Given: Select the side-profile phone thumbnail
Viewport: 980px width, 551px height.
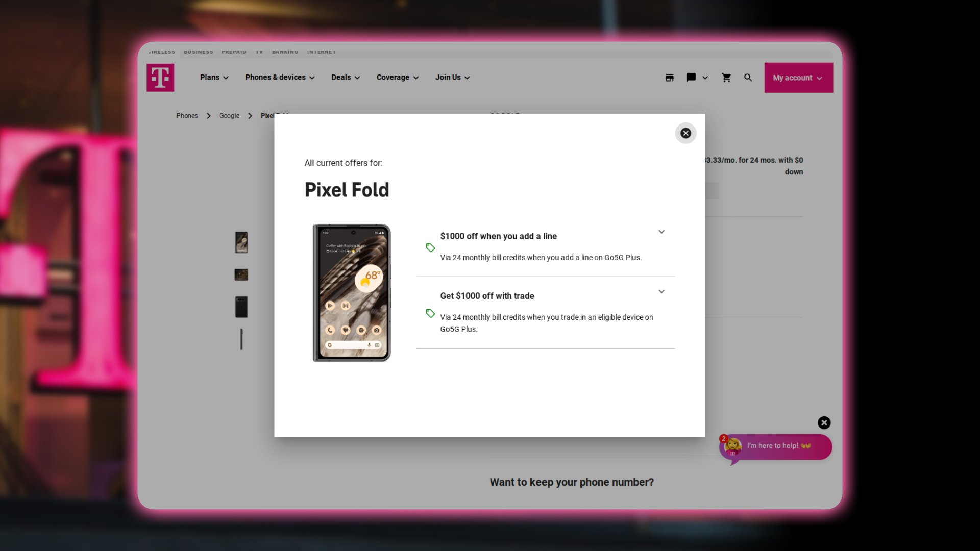Looking at the screenshot, I should [241, 339].
